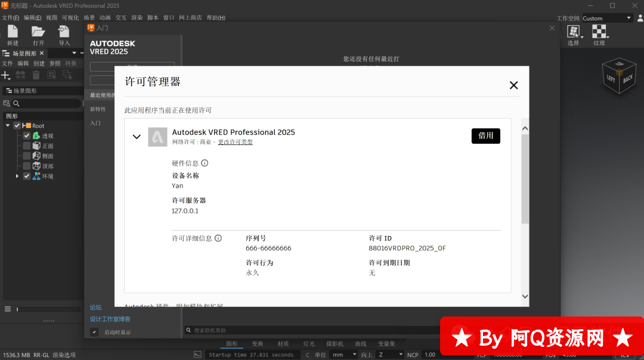Click the 设计工作室博客 link
644x360 pixels.
[110, 319]
